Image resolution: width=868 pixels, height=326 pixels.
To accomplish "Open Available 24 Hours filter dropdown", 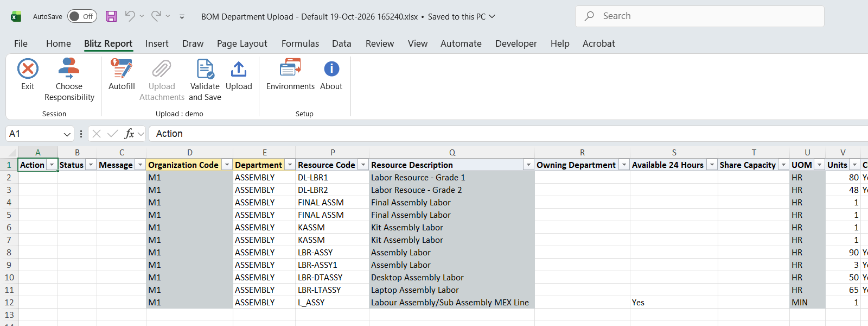I will [x=712, y=165].
